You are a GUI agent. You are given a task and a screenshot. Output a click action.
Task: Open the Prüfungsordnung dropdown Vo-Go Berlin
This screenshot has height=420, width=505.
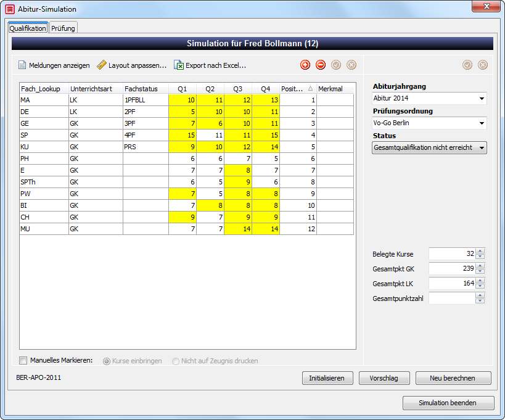click(x=429, y=123)
